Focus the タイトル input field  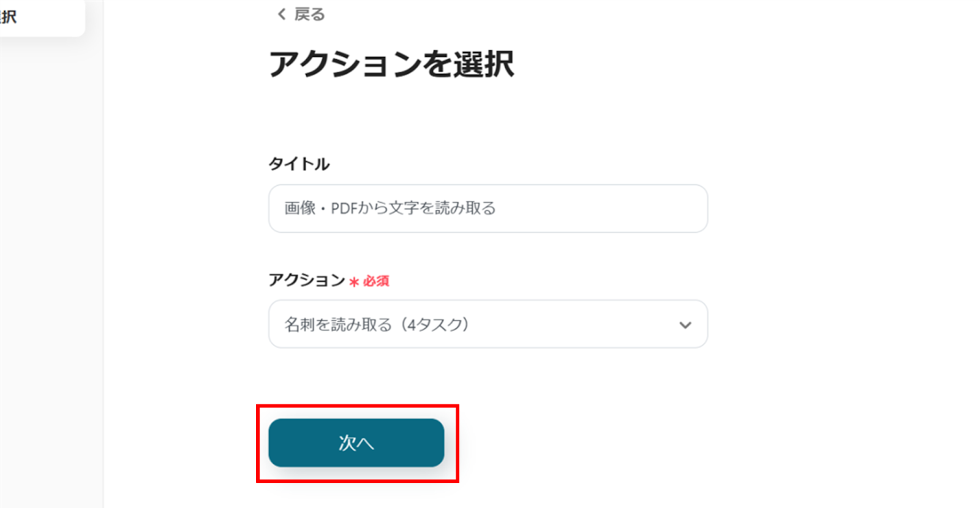tap(488, 208)
